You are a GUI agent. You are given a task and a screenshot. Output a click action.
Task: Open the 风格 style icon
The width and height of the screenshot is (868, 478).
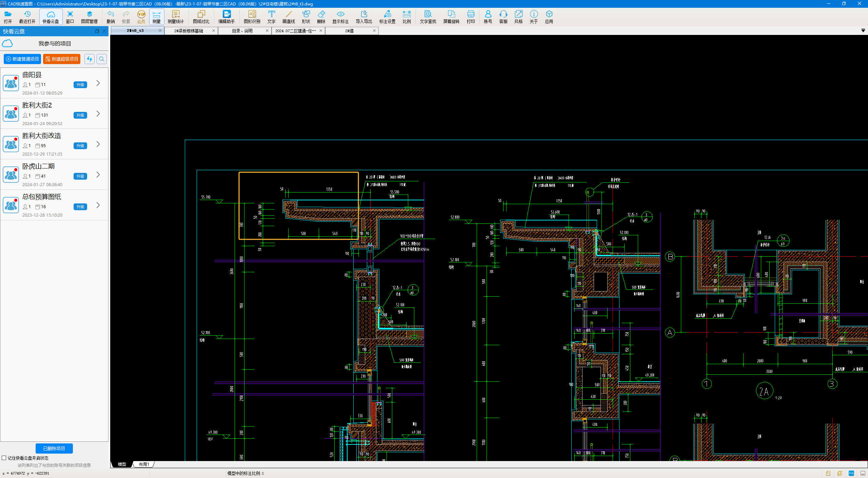[x=518, y=17]
